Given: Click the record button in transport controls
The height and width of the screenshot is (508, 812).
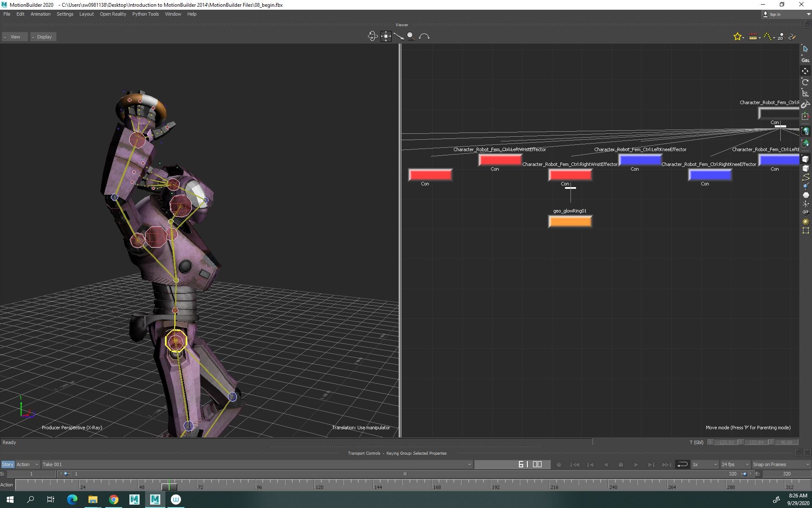Looking at the screenshot, I should [x=559, y=464].
